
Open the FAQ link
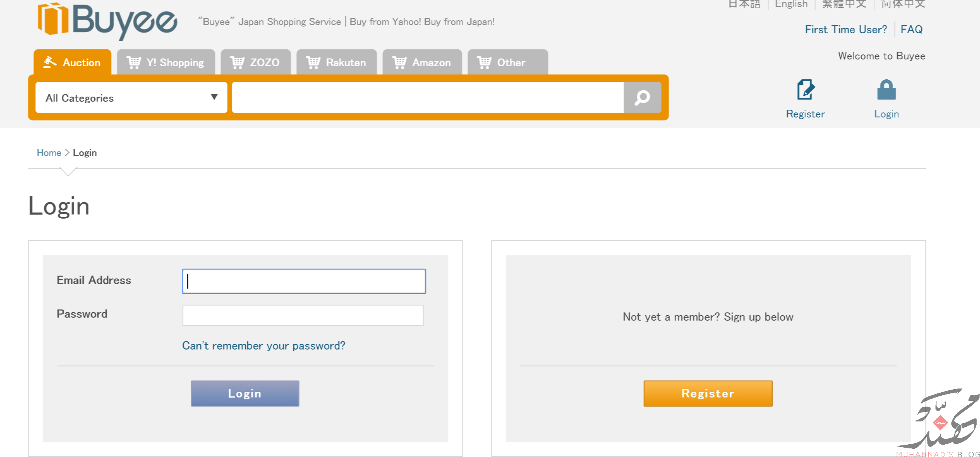click(x=911, y=29)
